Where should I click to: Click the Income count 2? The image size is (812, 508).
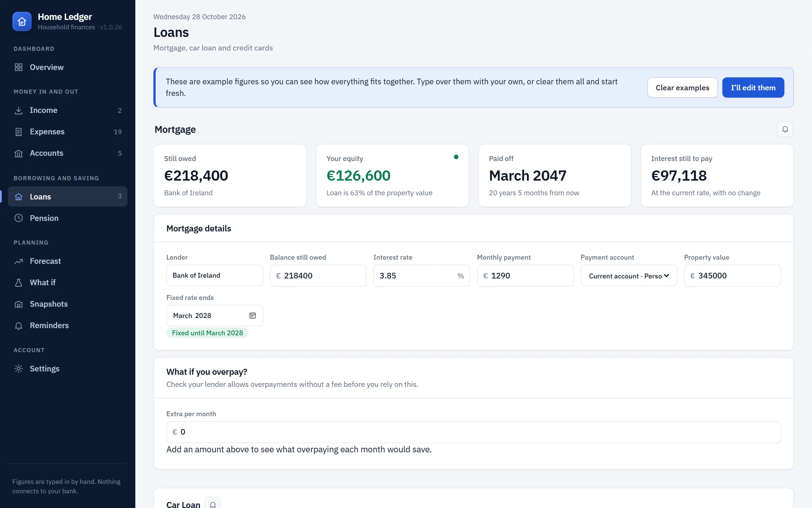[x=120, y=110]
